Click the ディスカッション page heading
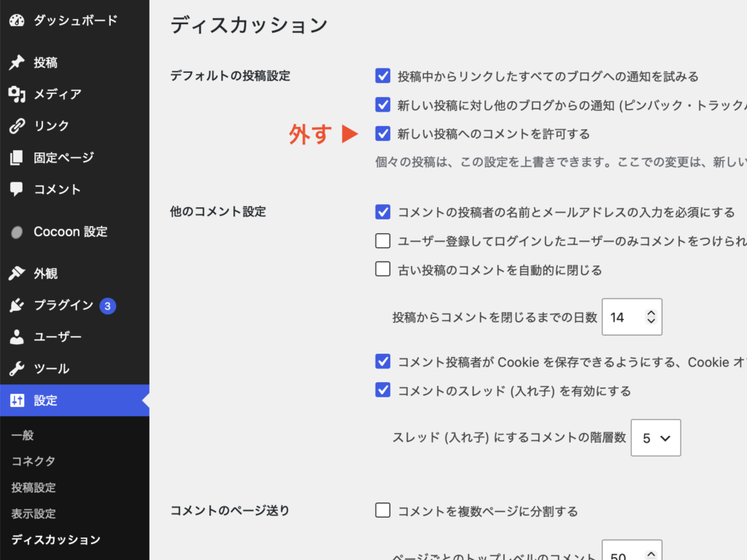This screenshot has width=747, height=560. click(249, 25)
